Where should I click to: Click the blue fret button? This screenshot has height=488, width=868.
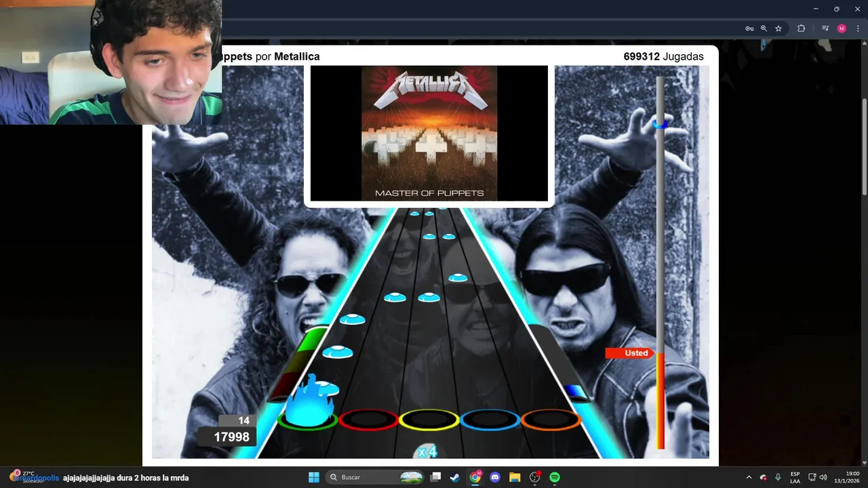pos(490,420)
